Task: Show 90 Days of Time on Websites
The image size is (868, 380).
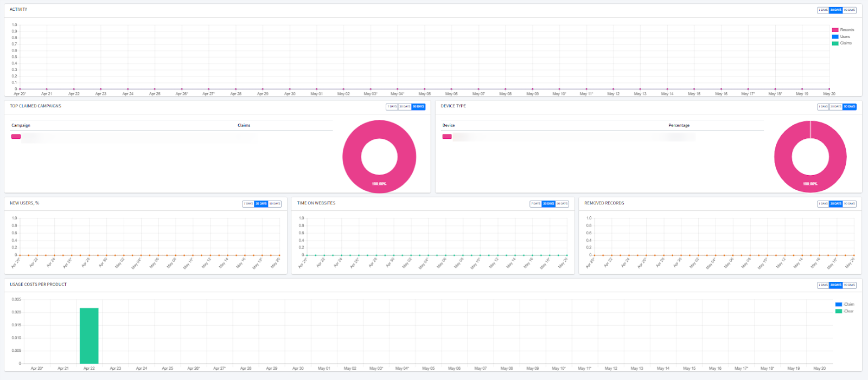Action: (x=562, y=204)
